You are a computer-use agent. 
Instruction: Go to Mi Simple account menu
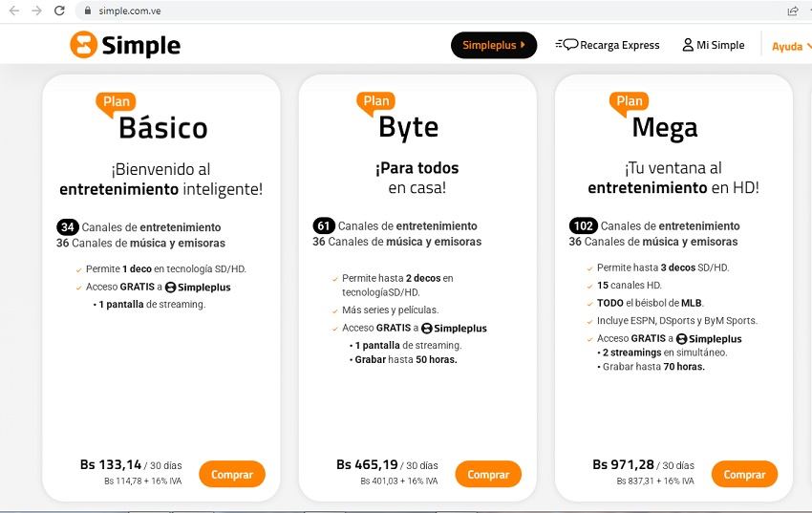[720, 45]
